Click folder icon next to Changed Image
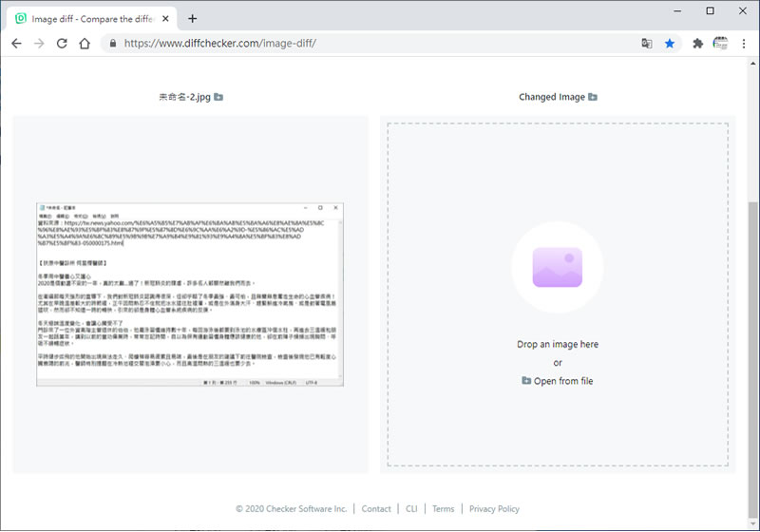 tap(593, 97)
